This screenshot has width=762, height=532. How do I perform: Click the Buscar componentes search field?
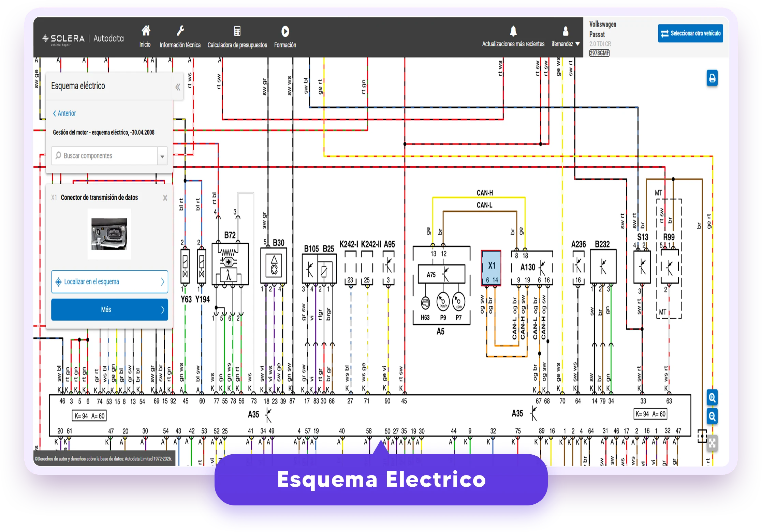(x=104, y=156)
